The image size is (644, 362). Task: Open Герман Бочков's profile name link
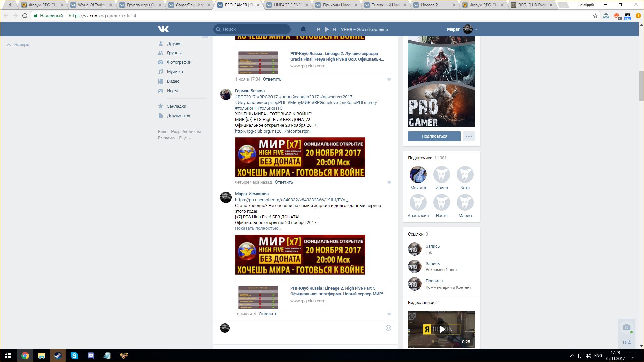[x=250, y=91]
